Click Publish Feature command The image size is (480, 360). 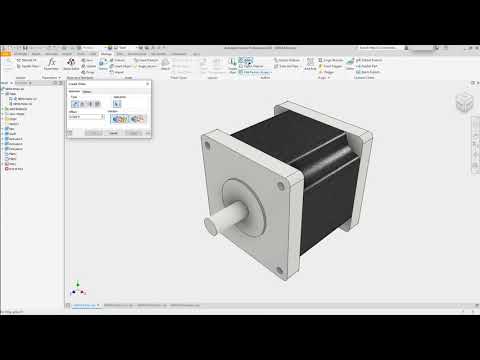tap(369, 60)
